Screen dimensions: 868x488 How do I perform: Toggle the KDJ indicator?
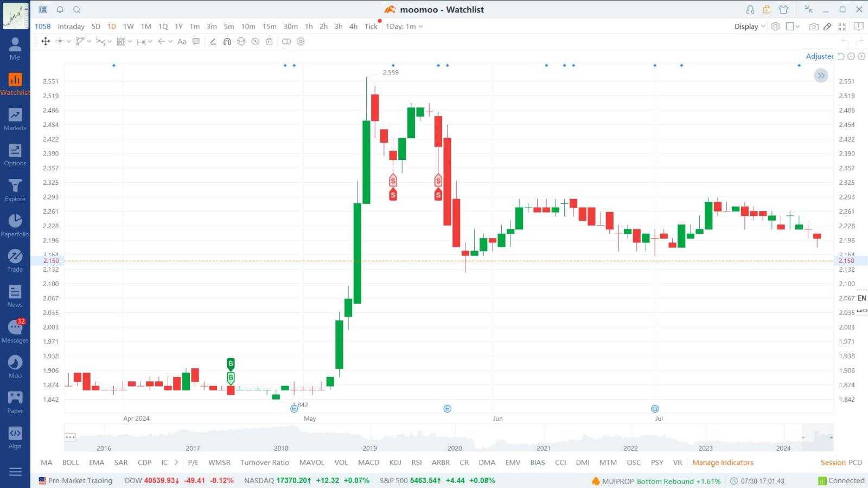pyautogui.click(x=395, y=463)
